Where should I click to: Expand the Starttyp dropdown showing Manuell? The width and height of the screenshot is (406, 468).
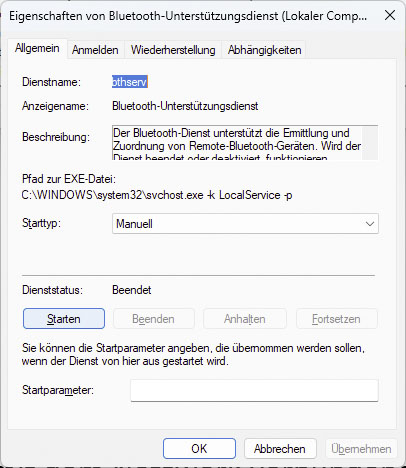click(245, 224)
